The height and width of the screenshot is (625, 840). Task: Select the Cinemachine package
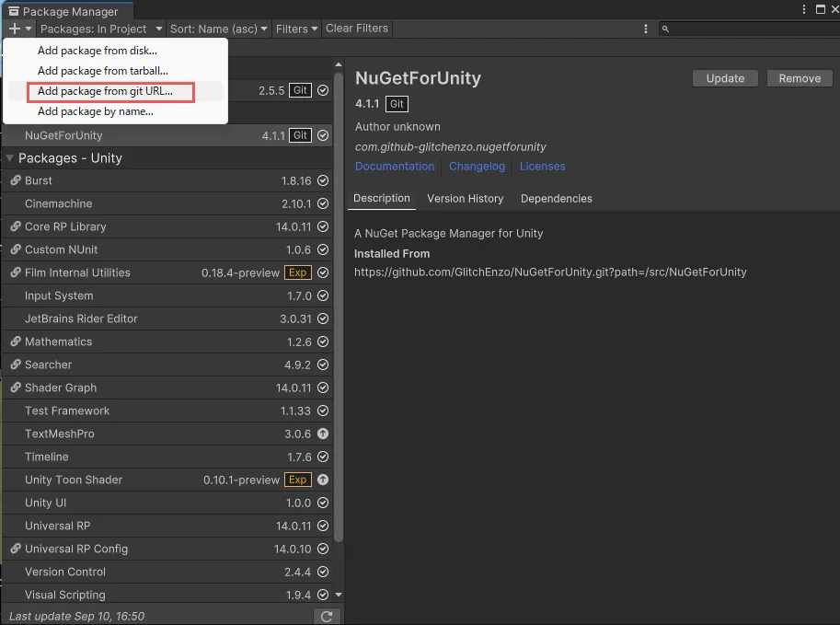point(167,203)
